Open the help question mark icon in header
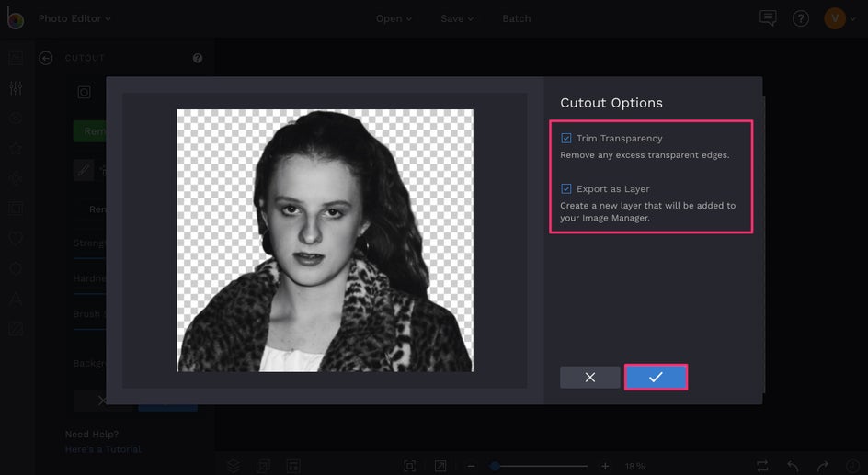 801,18
